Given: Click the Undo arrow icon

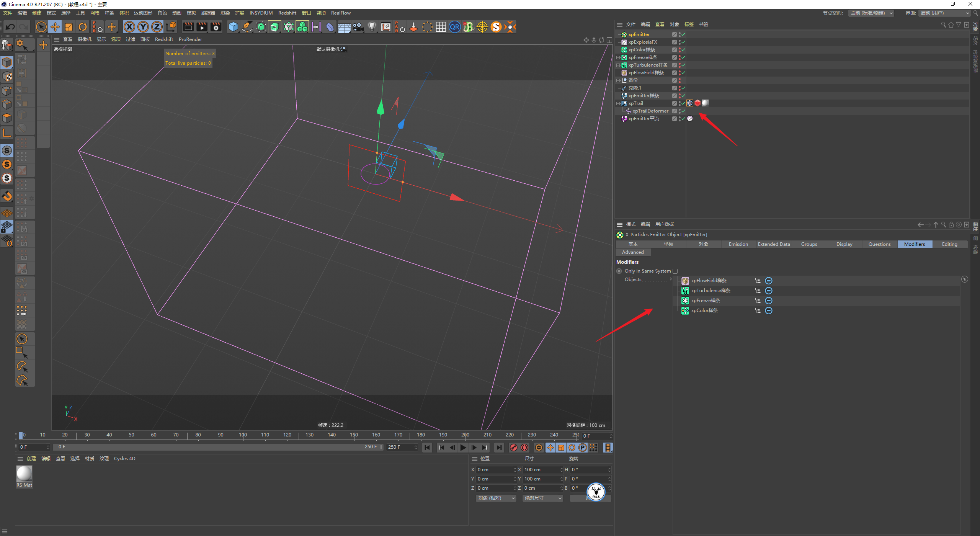Looking at the screenshot, I should (x=10, y=27).
